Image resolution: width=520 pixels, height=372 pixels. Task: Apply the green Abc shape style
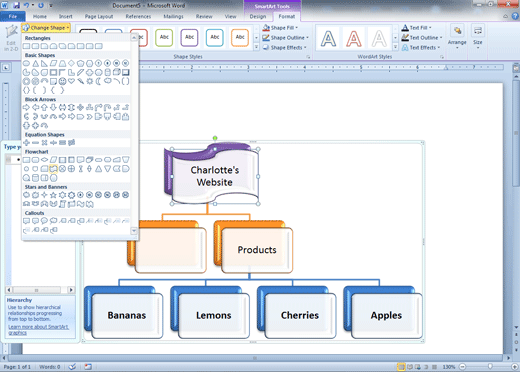point(164,37)
